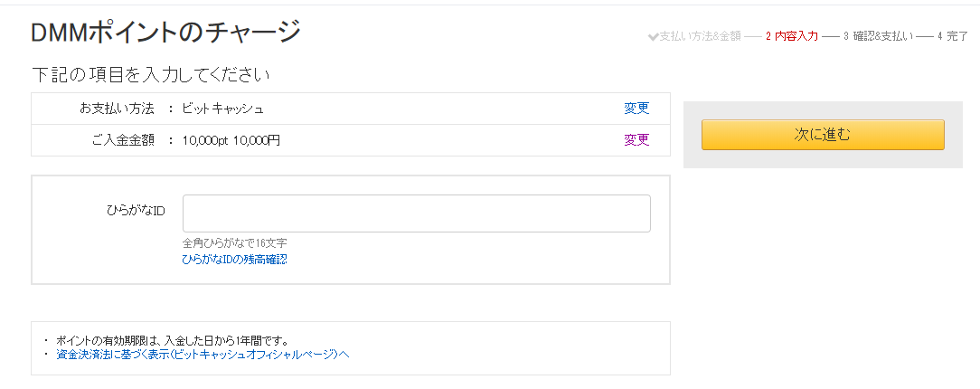Click the 10,000pt 10,000円 amount text

tap(231, 140)
